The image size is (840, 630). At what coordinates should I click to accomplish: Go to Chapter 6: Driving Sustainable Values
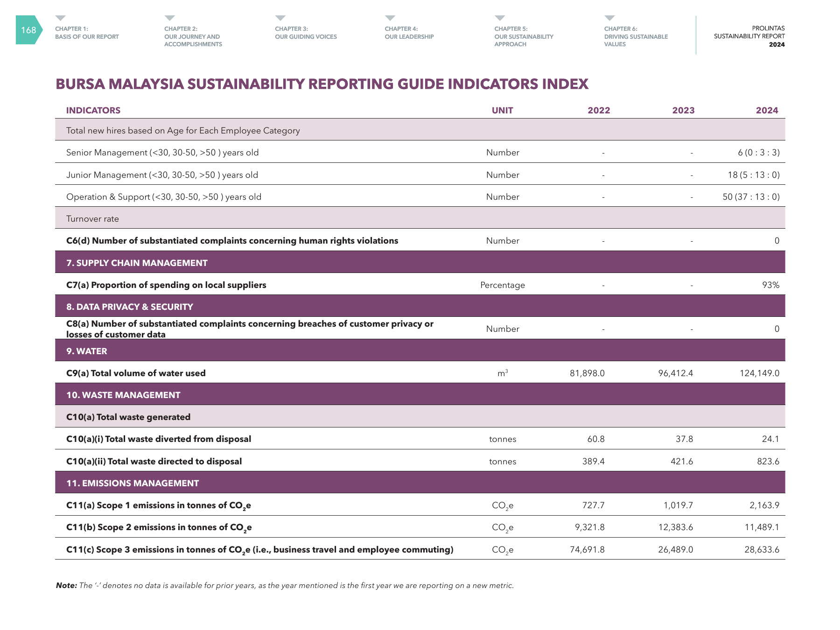point(636,36)
